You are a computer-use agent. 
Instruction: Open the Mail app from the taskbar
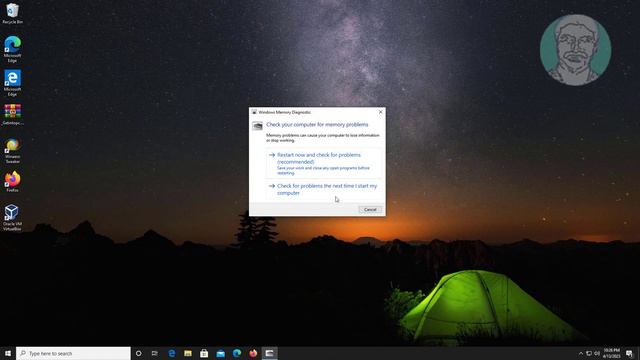(220, 353)
